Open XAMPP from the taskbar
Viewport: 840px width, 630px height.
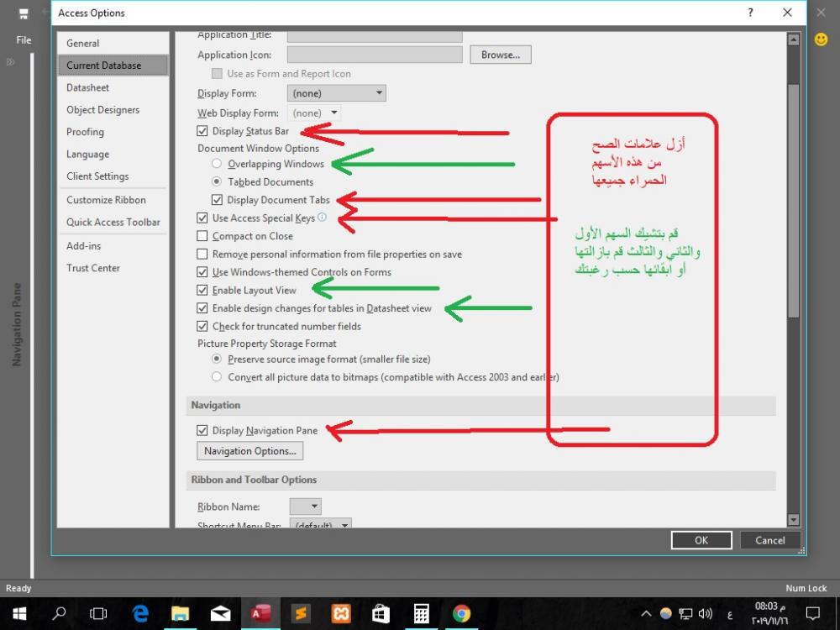pos(341,613)
